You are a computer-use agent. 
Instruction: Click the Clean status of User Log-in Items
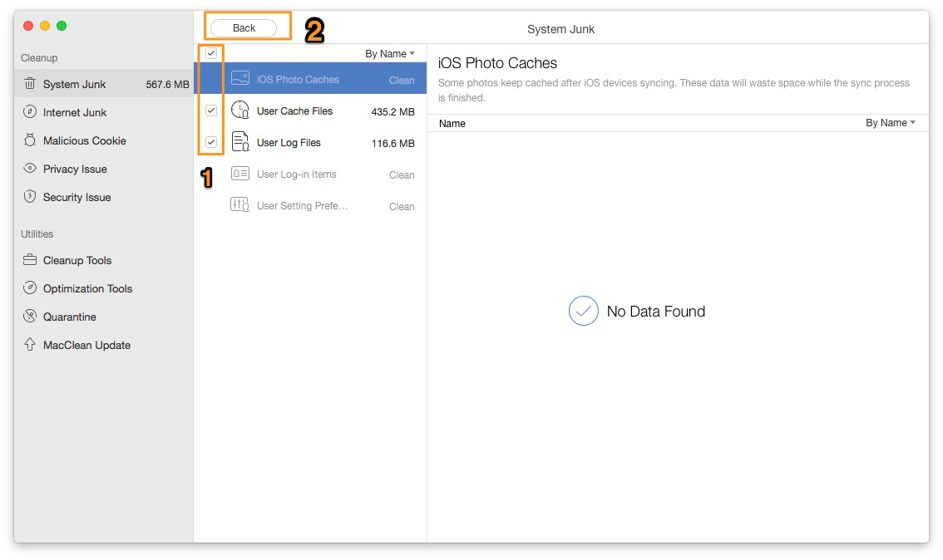[402, 174]
